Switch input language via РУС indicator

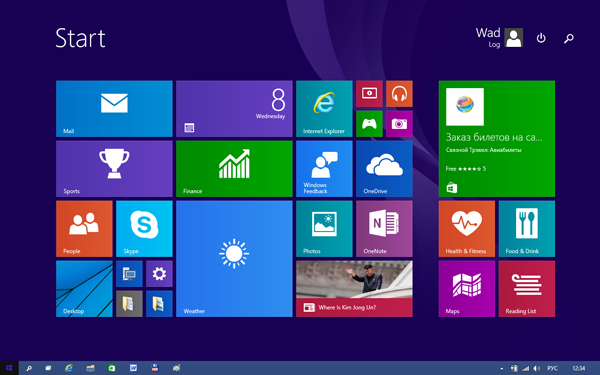pos(553,368)
